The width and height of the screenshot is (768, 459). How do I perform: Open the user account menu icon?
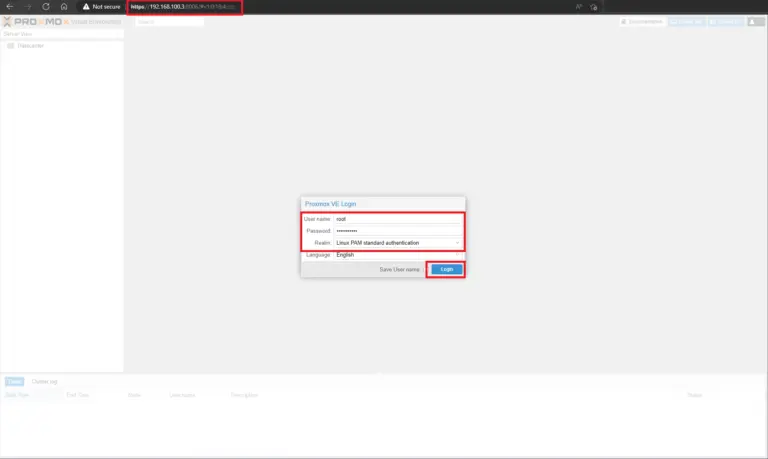pyautogui.click(x=756, y=22)
